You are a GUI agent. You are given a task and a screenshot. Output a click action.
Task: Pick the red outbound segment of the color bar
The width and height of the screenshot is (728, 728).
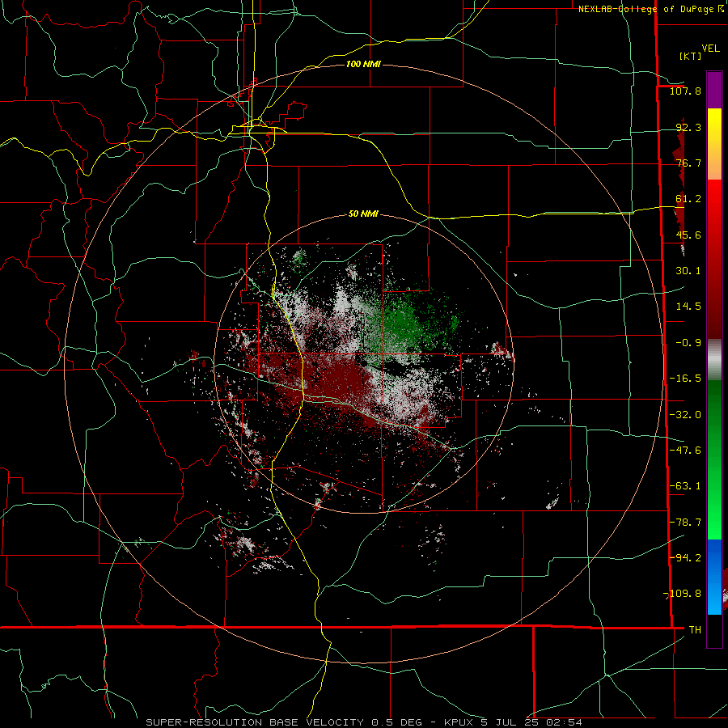click(x=714, y=259)
